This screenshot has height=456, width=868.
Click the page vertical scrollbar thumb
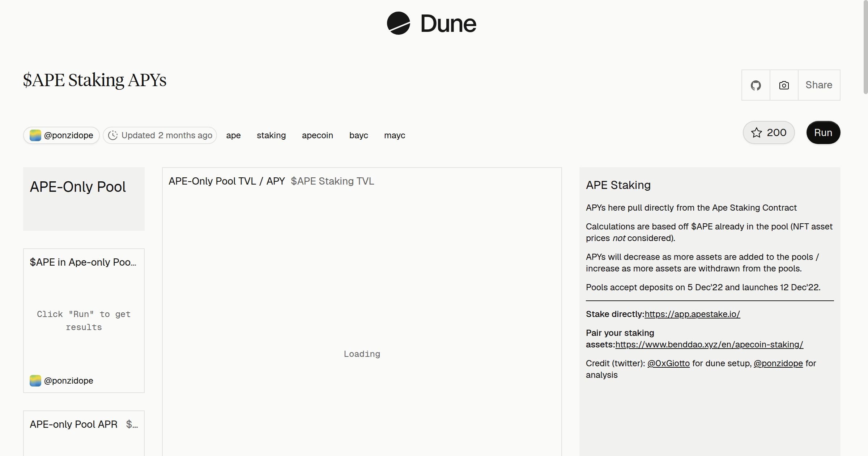pyautogui.click(x=865, y=47)
